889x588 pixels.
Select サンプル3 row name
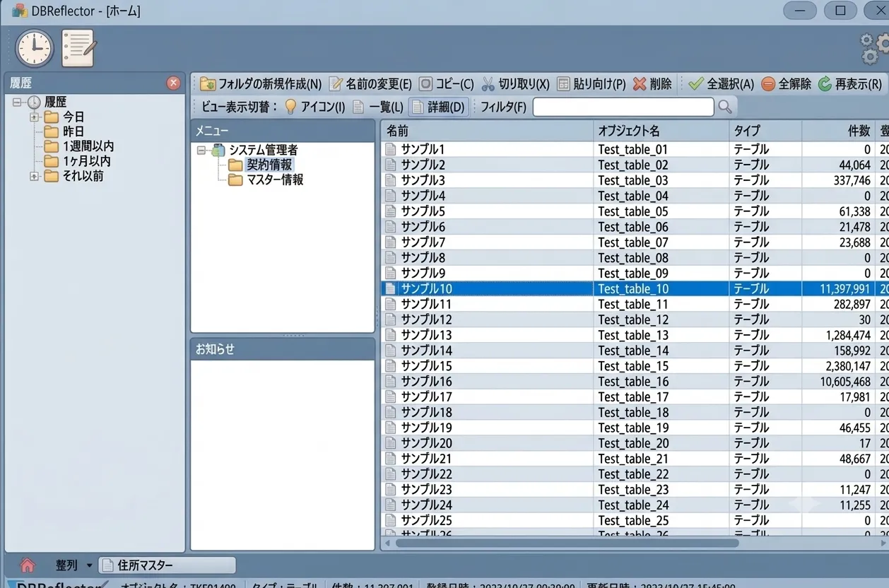pyautogui.click(x=423, y=180)
